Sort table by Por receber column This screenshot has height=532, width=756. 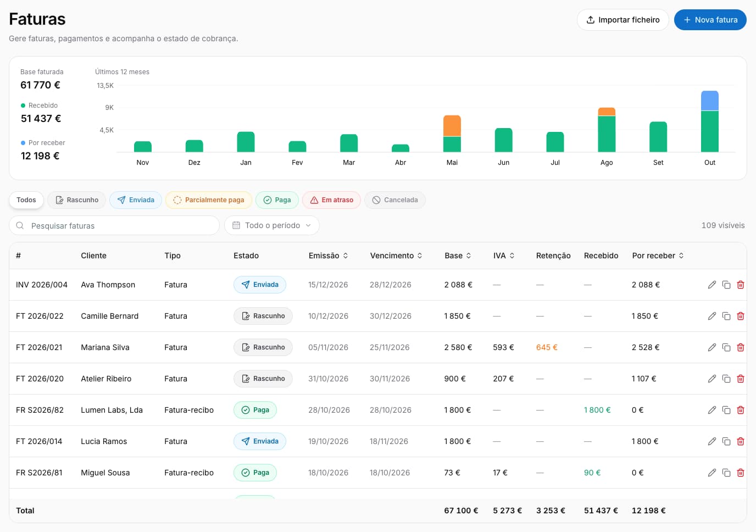coord(658,256)
